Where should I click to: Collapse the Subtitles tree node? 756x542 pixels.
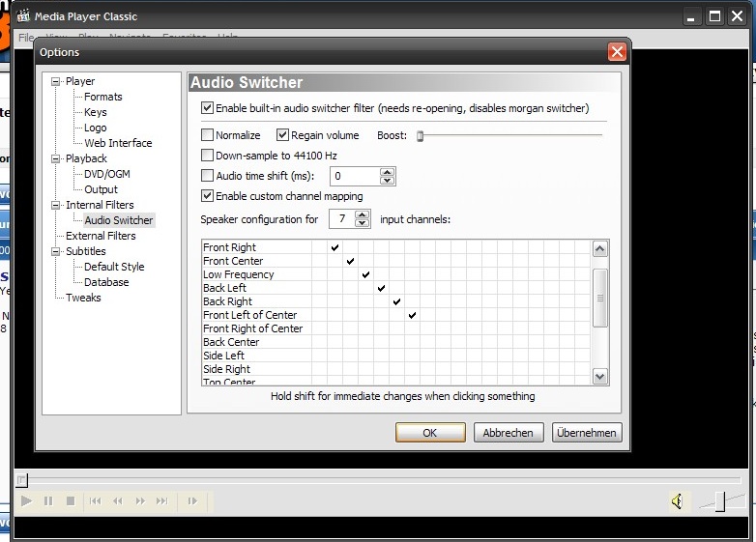click(56, 251)
